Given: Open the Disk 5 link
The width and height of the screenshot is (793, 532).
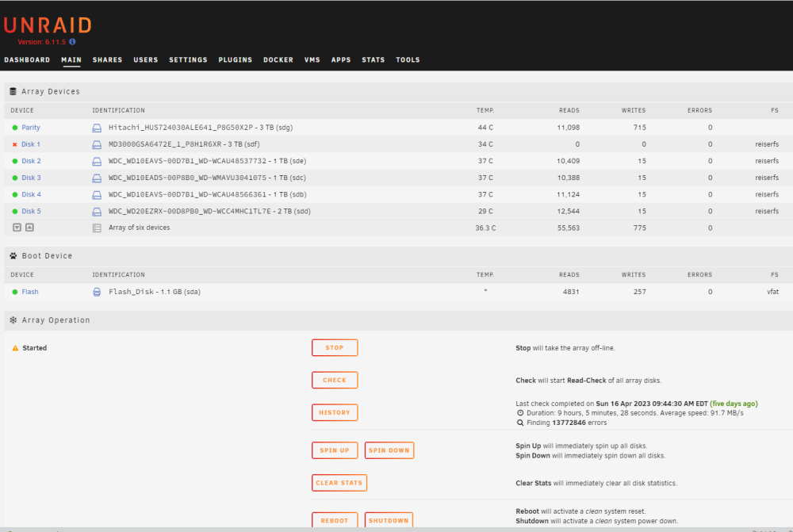Looking at the screenshot, I should tap(32, 211).
